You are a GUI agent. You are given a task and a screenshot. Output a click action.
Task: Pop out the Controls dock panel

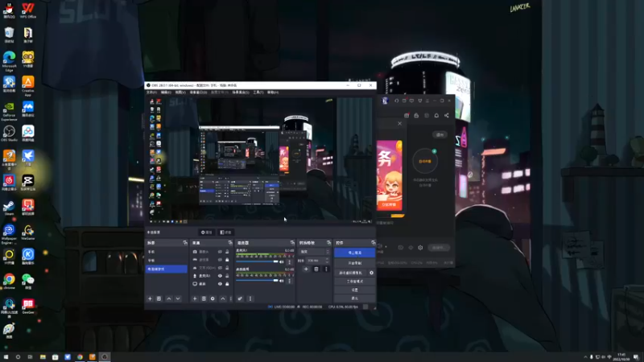[x=373, y=243]
